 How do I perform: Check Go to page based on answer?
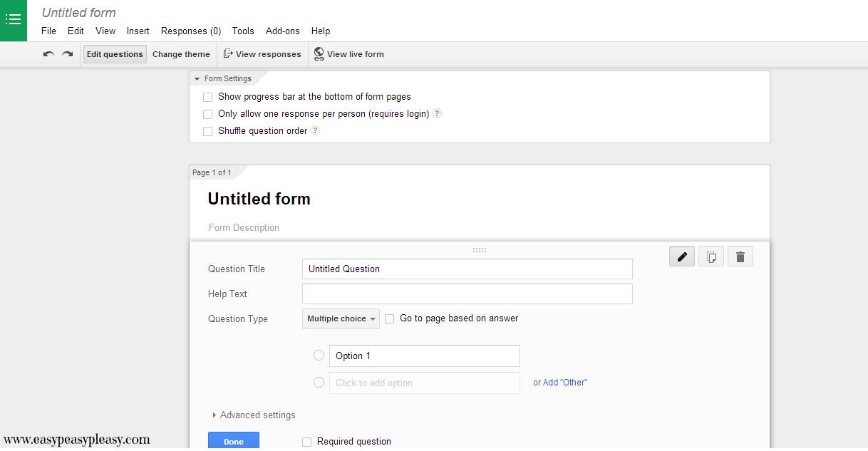[x=389, y=318]
